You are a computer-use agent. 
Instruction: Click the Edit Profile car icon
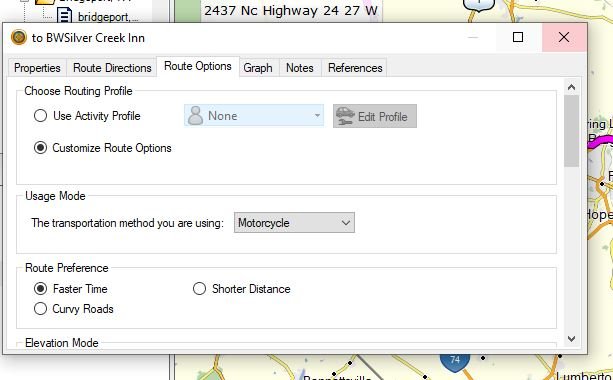pos(345,116)
